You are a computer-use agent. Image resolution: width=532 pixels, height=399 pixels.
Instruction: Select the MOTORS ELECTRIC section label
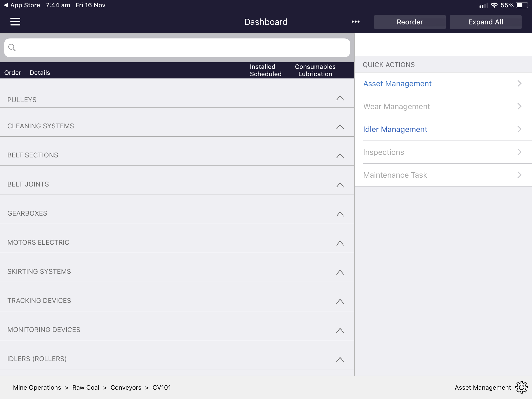click(x=38, y=243)
